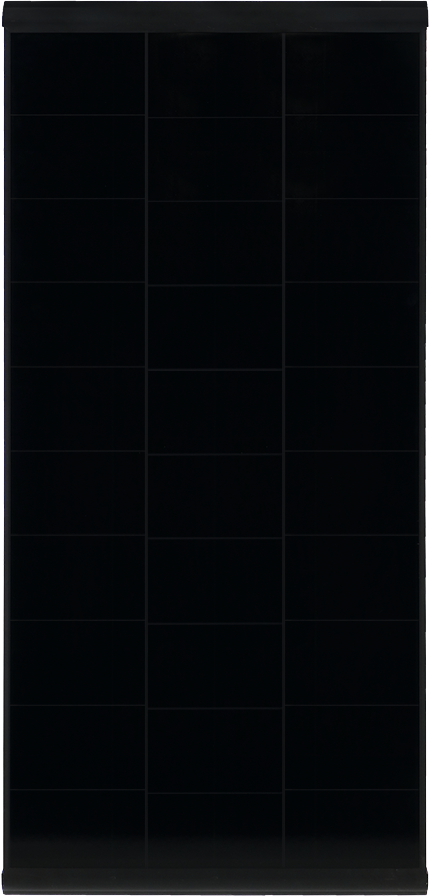Click fifth cell in middle column
The image size is (433, 896).
pyautogui.click(x=215, y=412)
